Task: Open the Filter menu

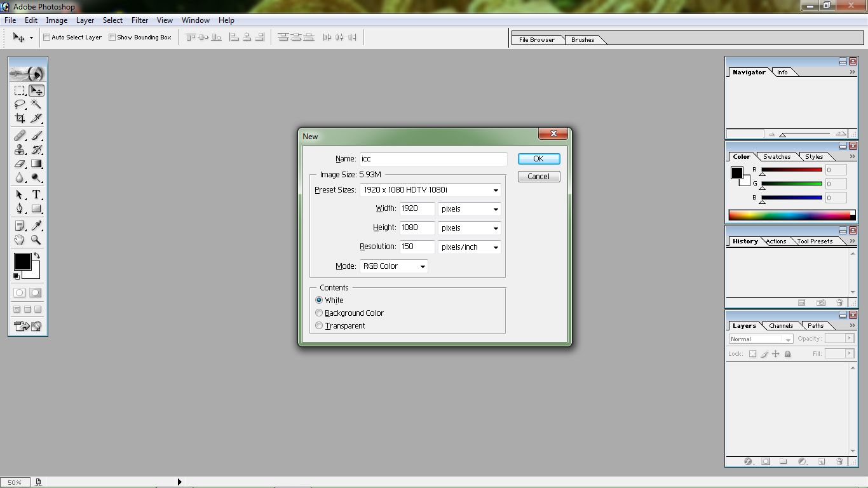Action: pos(139,20)
